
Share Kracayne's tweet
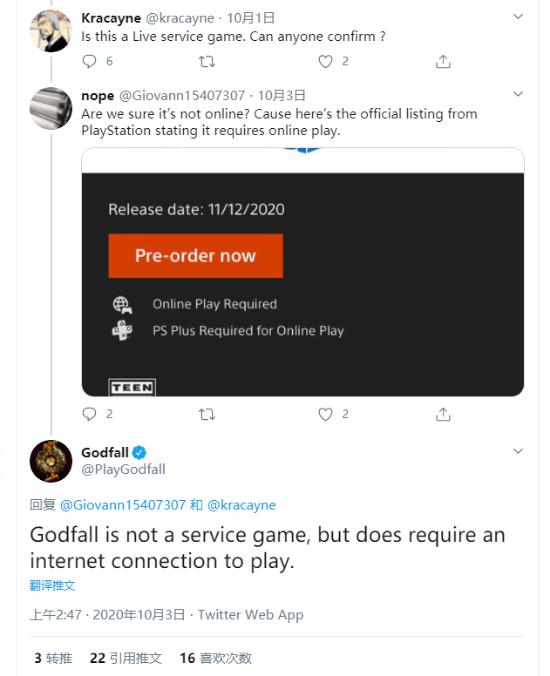(x=443, y=62)
